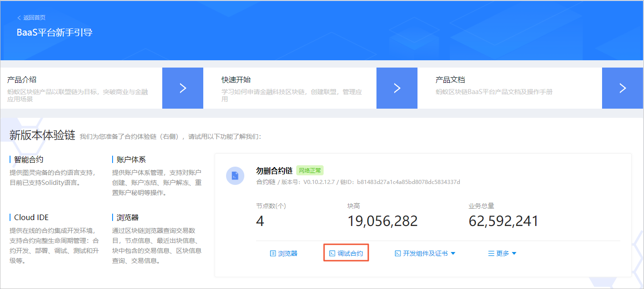
Task: Click the 产品介绍 card title
Action: (22, 80)
